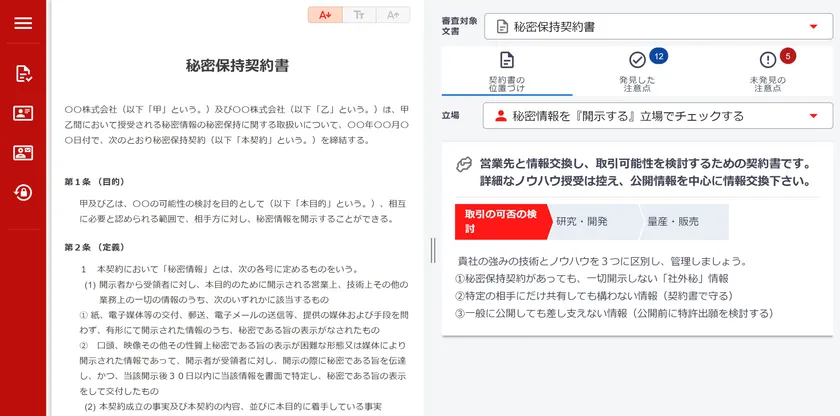Click the checkmark icon in 発見した注意点 tab
Image resolution: width=840 pixels, height=416 pixels.
(x=637, y=60)
